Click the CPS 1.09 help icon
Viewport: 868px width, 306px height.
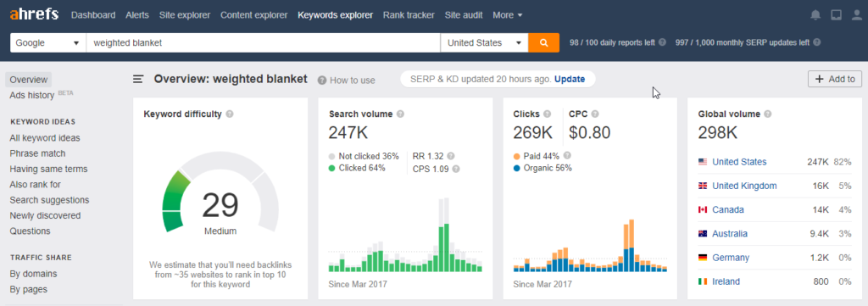[456, 170]
